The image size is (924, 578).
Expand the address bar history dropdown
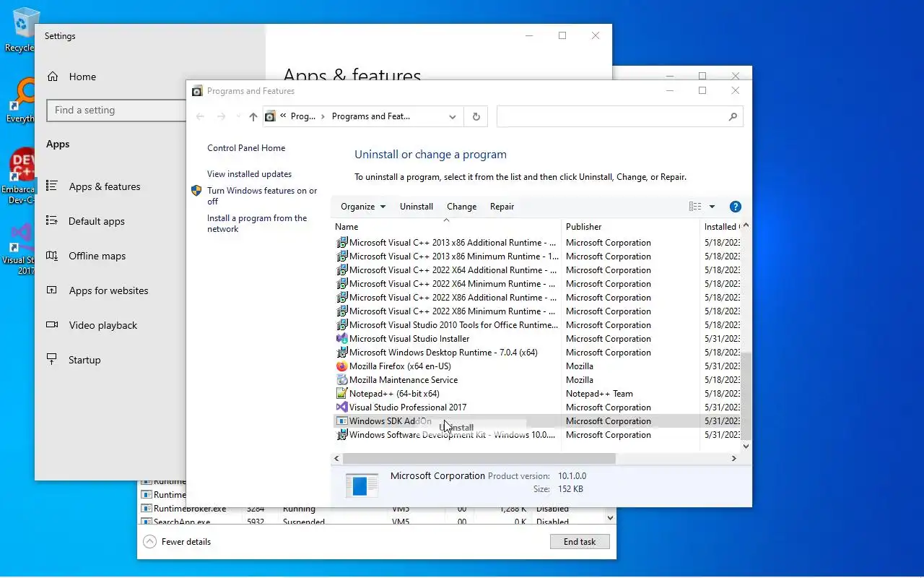(453, 116)
